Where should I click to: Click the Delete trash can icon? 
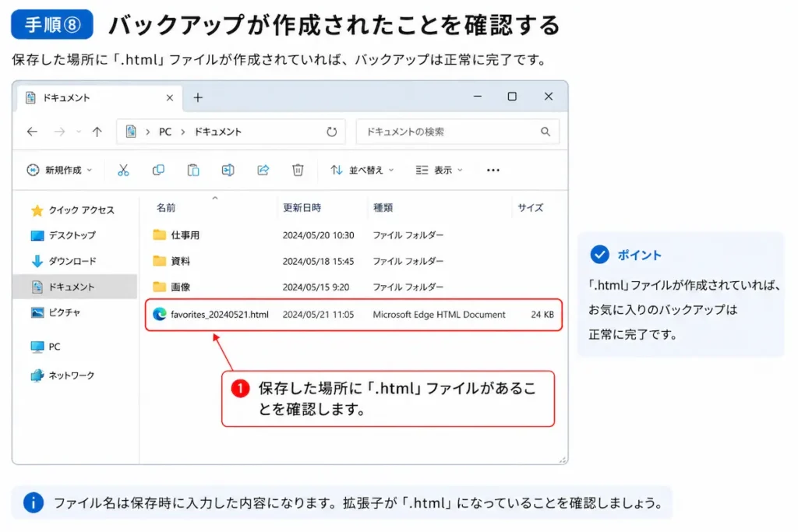click(x=298, y=170)
